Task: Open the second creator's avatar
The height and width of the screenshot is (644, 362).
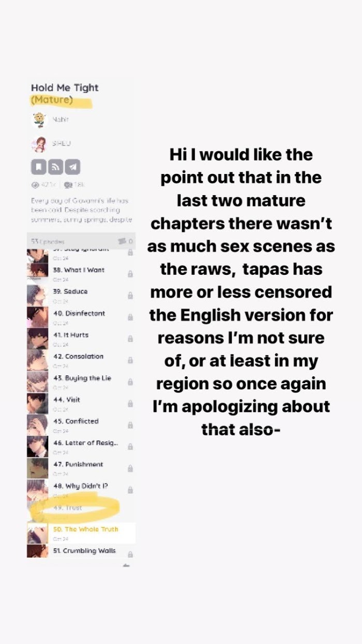Action: (x=38, y=143)
